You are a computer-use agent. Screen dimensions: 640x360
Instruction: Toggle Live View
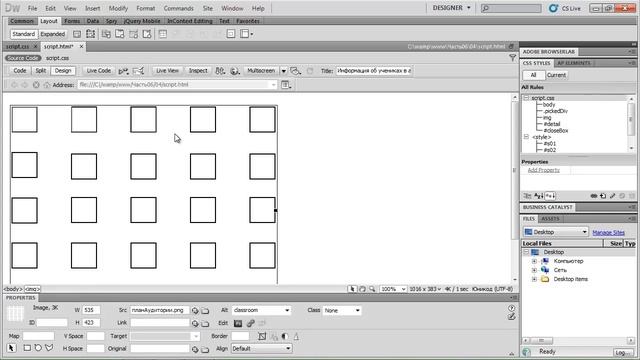[x=167, y=71]
